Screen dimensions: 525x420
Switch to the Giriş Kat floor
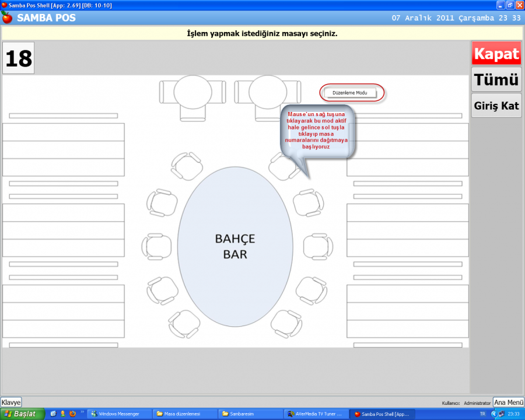pos(496,106)
